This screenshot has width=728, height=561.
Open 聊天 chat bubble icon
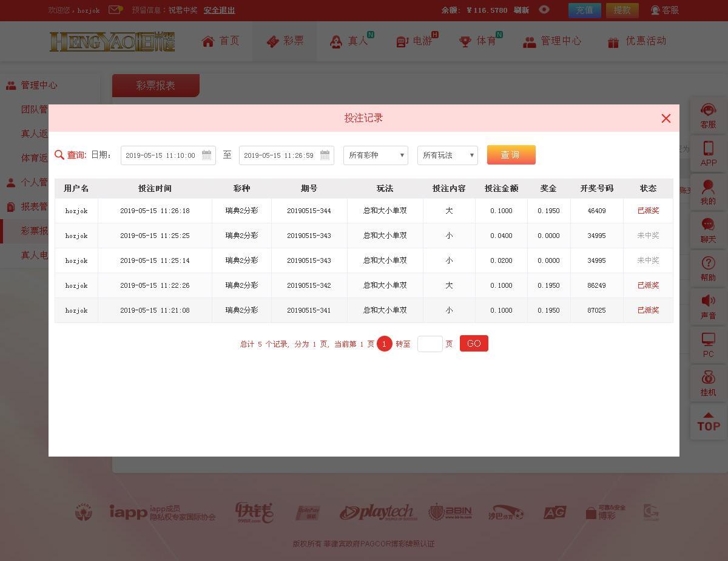point(708,225)
